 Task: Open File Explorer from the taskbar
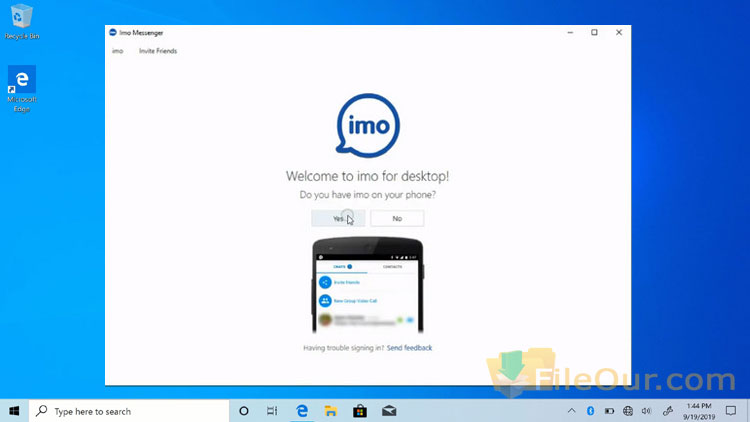[331, 411]
